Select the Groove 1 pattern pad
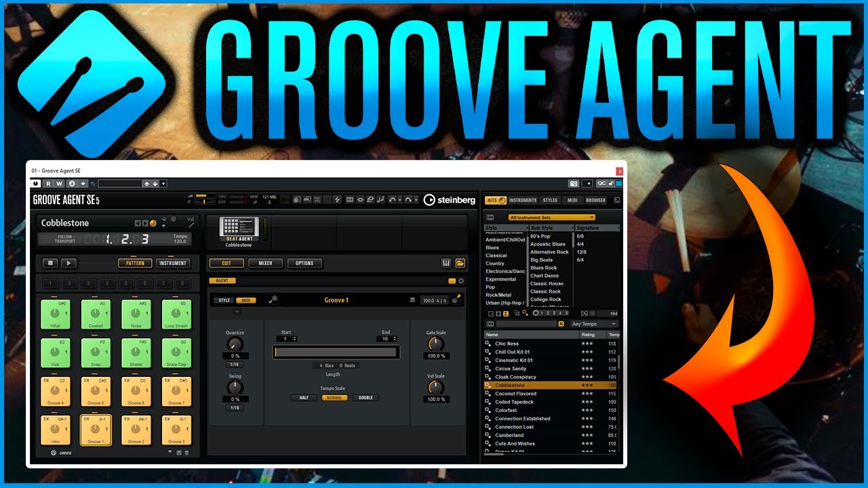The height and width of the screenshot is (488, 868). pyautogui.click(x=95, y=430)
